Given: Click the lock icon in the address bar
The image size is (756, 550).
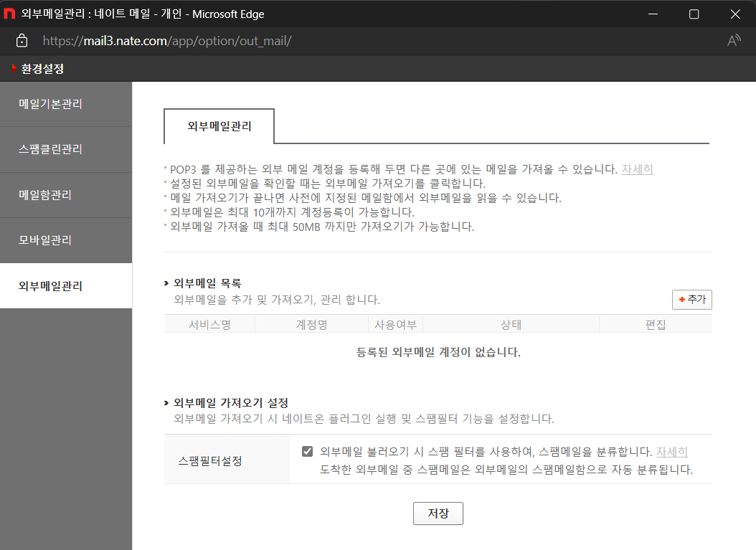Looking at the screenshot, I should click(x=21, y=40).
